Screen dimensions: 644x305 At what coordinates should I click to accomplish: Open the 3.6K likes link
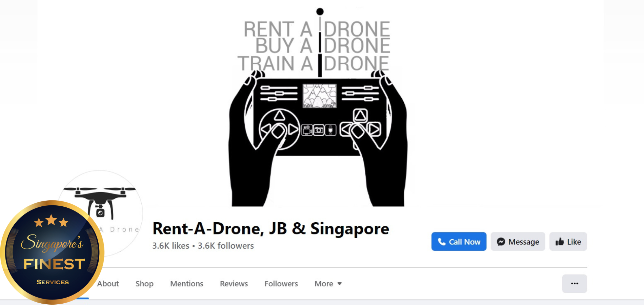170,246
